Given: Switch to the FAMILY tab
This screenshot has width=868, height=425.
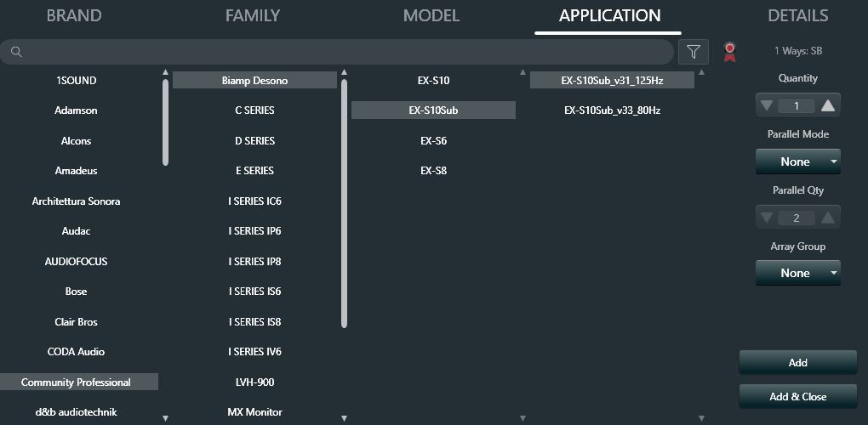Looking at the screenshot, I should [253, 15].
